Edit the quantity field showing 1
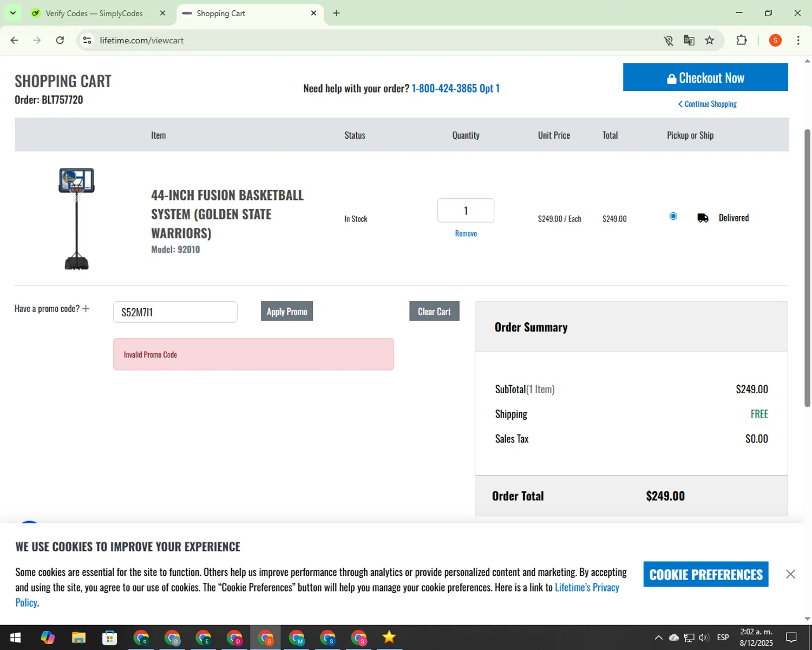 [x=466, y=210]
